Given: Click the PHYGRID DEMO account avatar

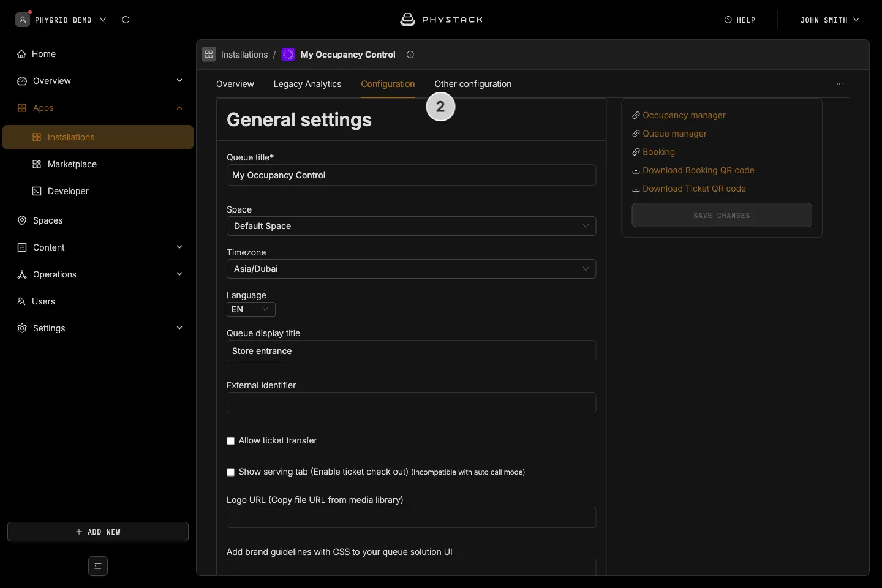Looking at the screenshot, I should [23, 20].
